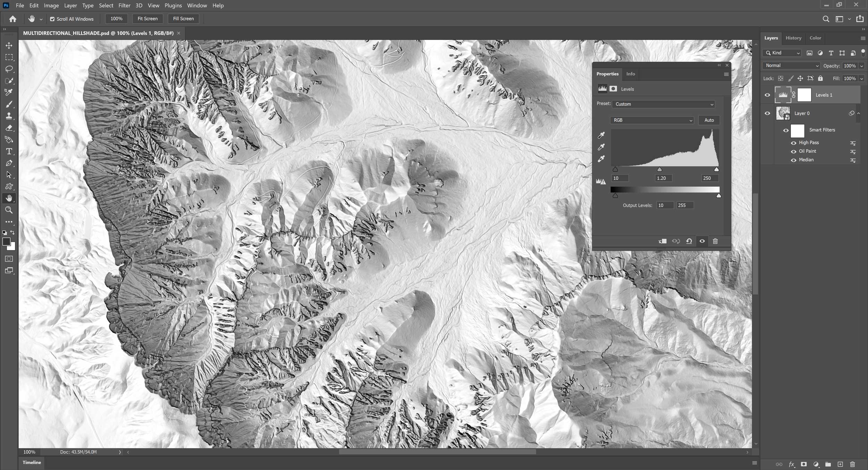Select the Eyedropper tool in toolbar
The height and width of the screenshot is (470, 868).
point(9,92)
